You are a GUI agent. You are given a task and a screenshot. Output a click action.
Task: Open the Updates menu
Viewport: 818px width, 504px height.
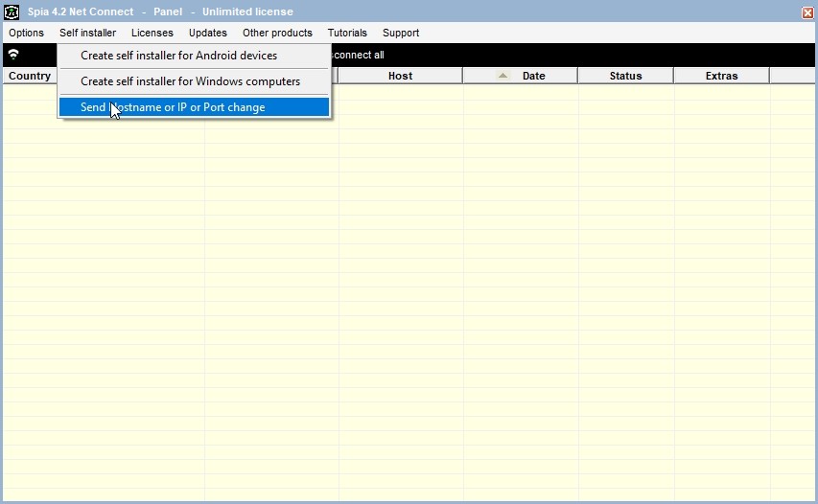208,33
